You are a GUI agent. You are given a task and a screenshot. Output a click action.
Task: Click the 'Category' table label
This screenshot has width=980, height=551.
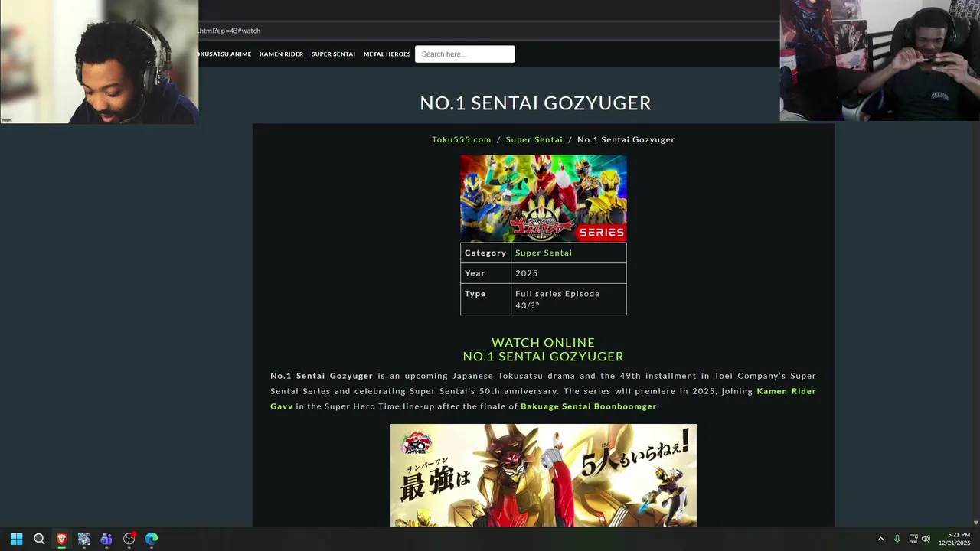(485, 253)
